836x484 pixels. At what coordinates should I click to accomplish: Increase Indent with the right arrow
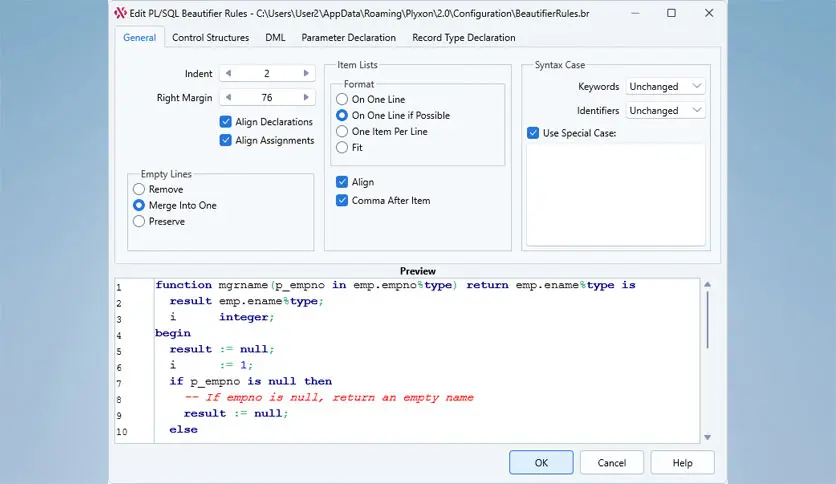(x=306, y=74)
